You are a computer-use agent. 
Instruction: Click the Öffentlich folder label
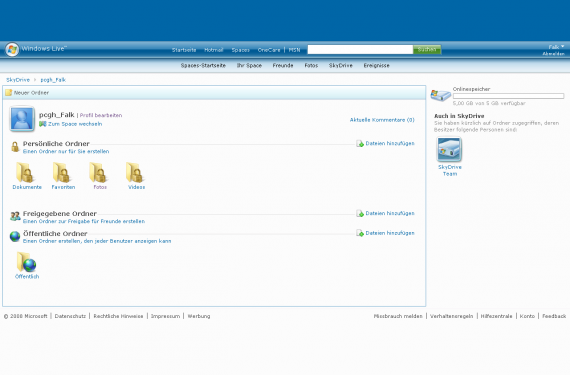click(27, 277)
